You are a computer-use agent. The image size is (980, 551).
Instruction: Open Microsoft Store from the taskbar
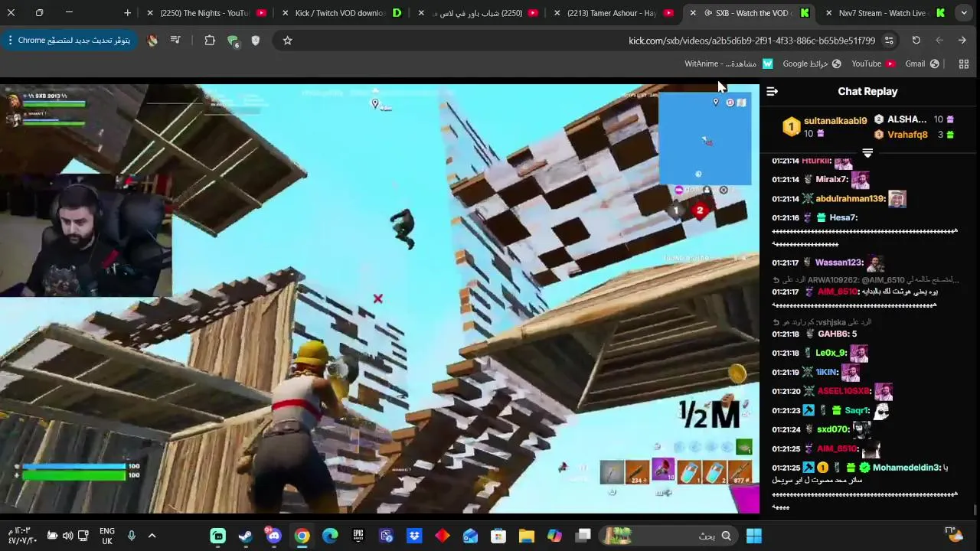[x=498, y=536]
